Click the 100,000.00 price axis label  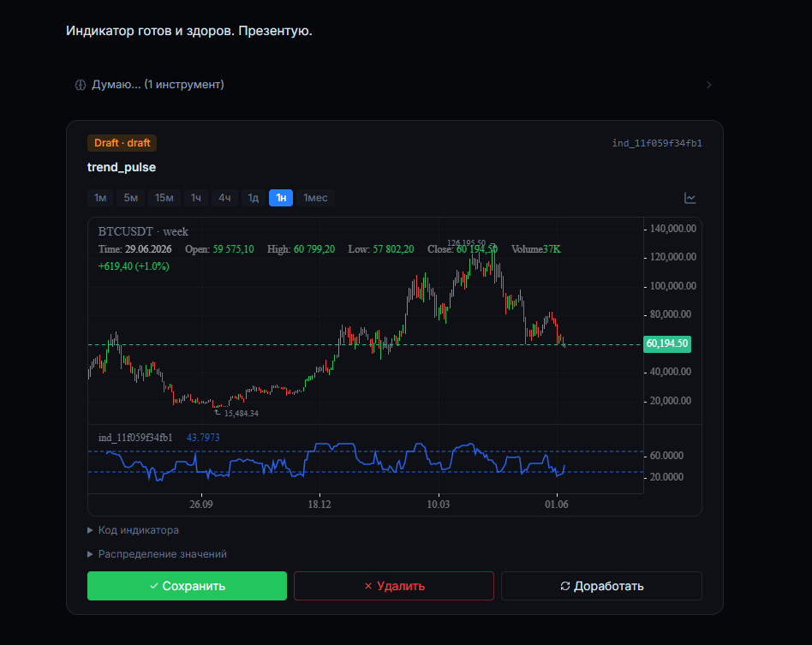(672, 286)
